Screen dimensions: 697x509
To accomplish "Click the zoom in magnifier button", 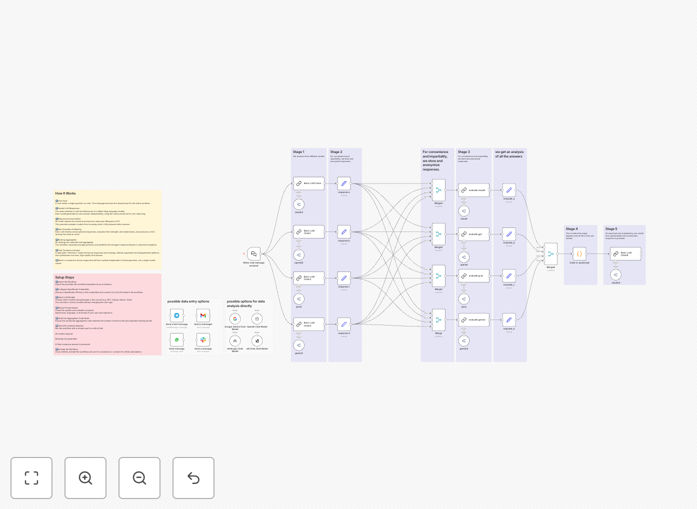I will (85, 478).
